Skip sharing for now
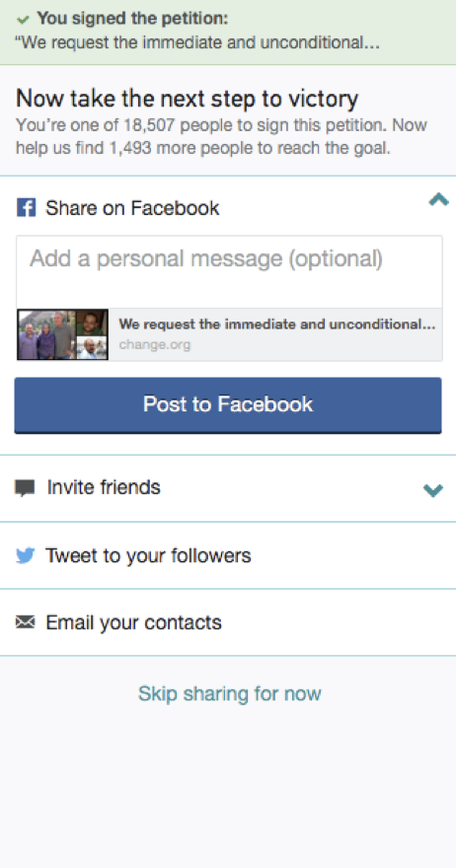 click(x=229, y=693)
